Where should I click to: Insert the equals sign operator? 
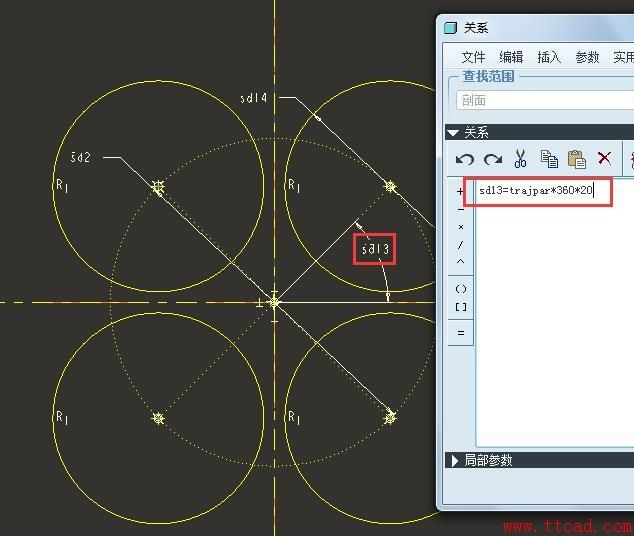(460, 333)
